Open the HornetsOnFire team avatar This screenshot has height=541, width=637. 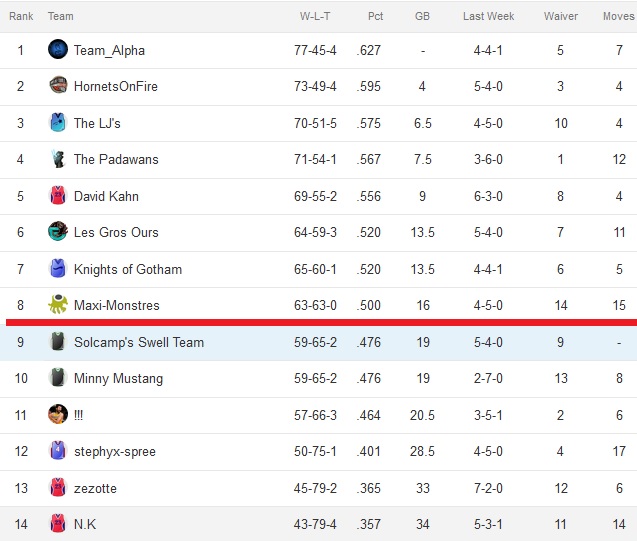pyautogui.click(x=58, y=85)
